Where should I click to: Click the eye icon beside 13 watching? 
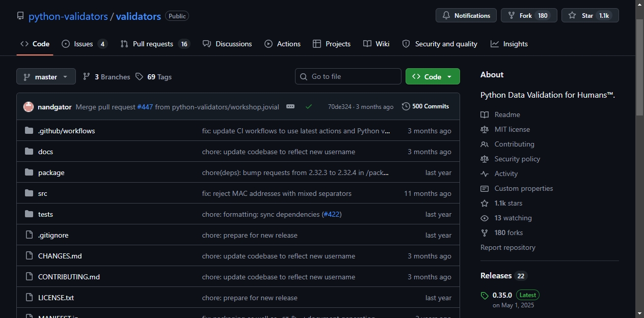(485, 218)
